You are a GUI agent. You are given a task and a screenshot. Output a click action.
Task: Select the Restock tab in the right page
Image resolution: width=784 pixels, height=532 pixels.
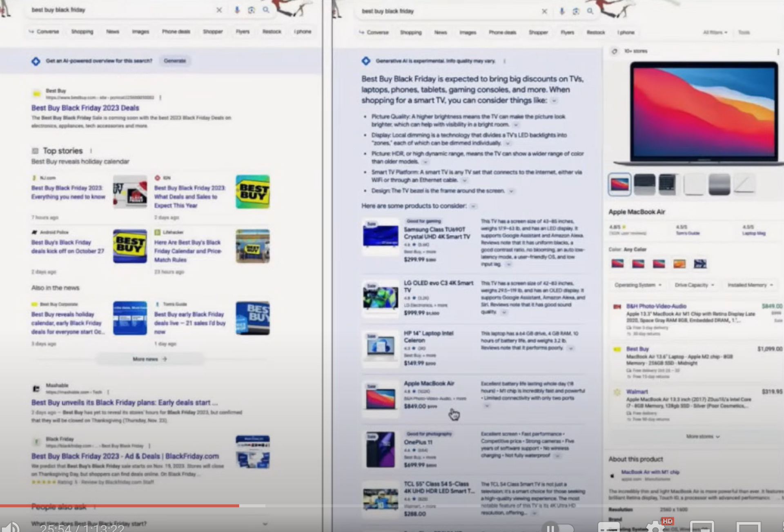596,33
